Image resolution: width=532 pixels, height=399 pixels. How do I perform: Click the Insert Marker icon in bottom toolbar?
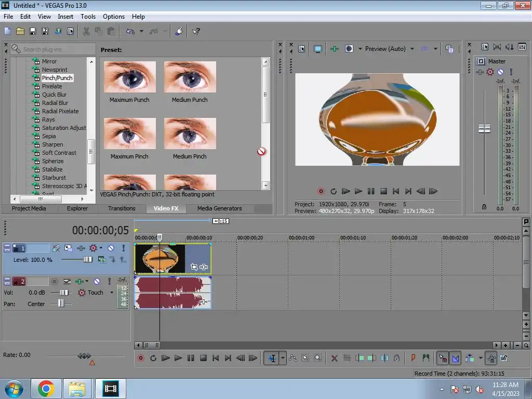tap(414, 358)
